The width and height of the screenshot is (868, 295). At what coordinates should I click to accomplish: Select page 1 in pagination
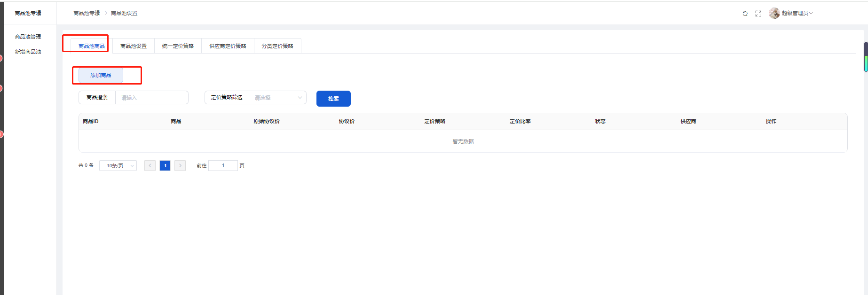165,165
